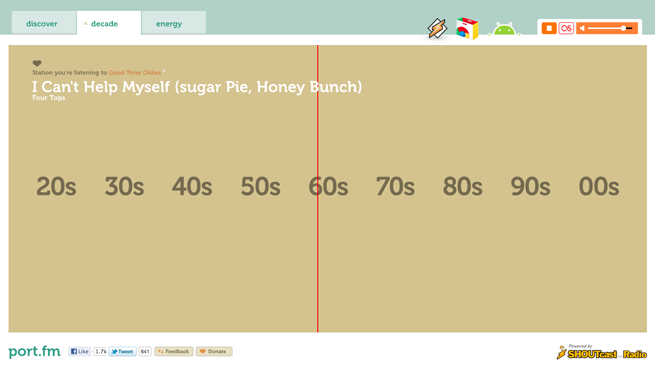The image size is (655, 369).
Task: Click the Donate button
Action: pyautogui.click(x=214, y=351)
